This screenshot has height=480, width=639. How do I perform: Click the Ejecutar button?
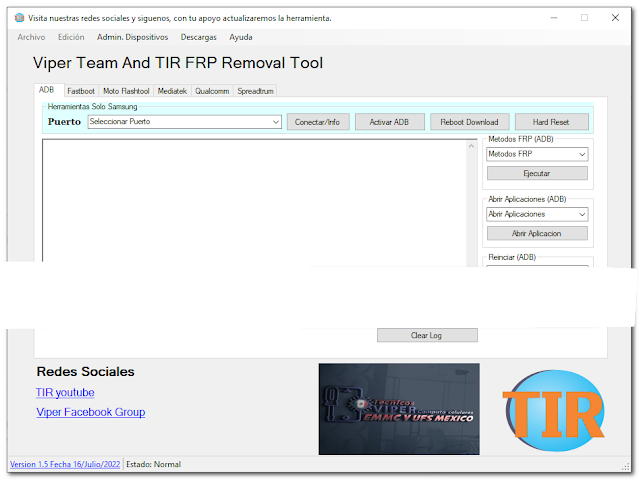click(x=537, y=173)
